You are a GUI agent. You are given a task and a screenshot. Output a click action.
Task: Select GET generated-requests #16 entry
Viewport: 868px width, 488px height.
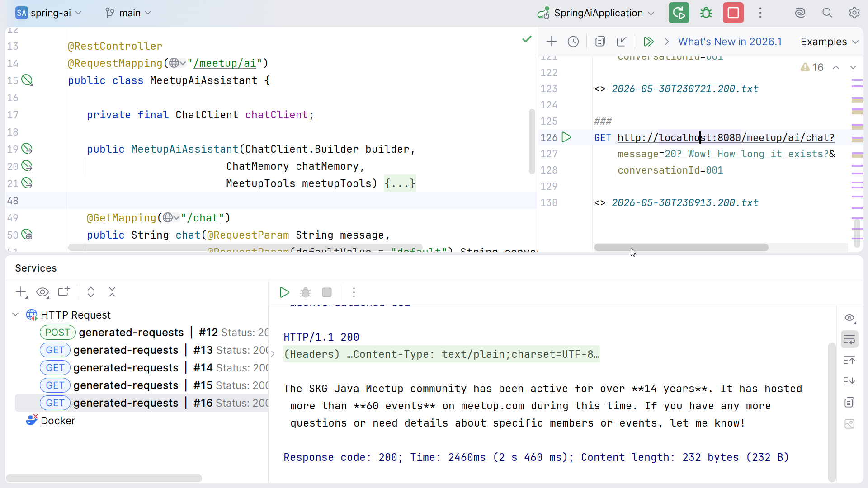142,403
